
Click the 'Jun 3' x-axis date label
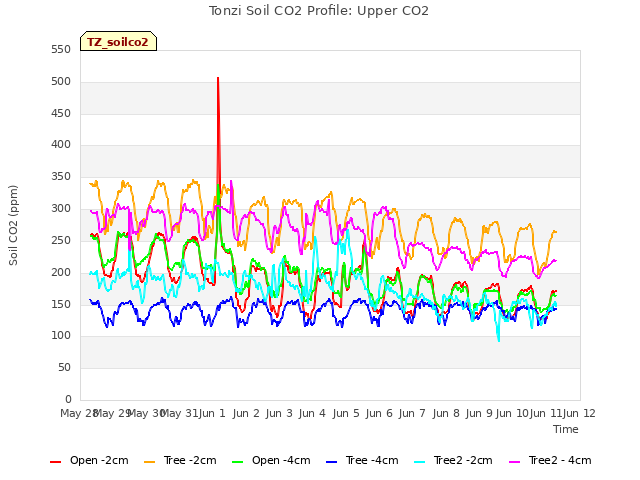[x=279, y=413]
